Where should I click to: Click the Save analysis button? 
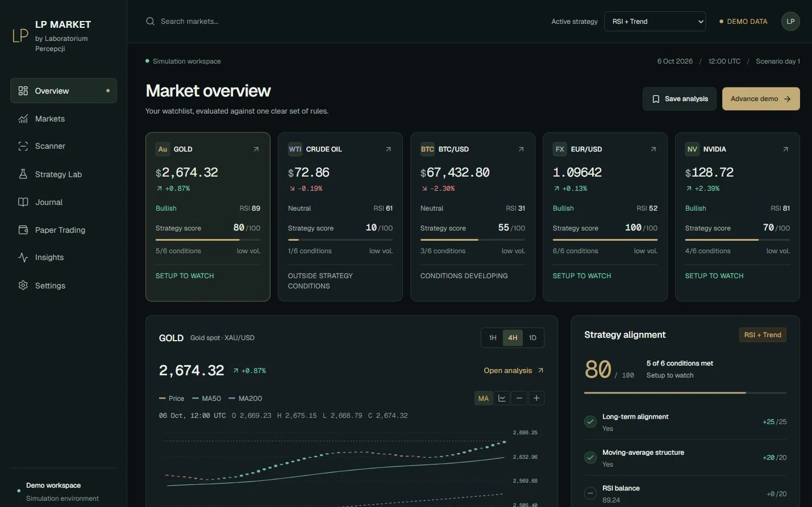(680, 99)
